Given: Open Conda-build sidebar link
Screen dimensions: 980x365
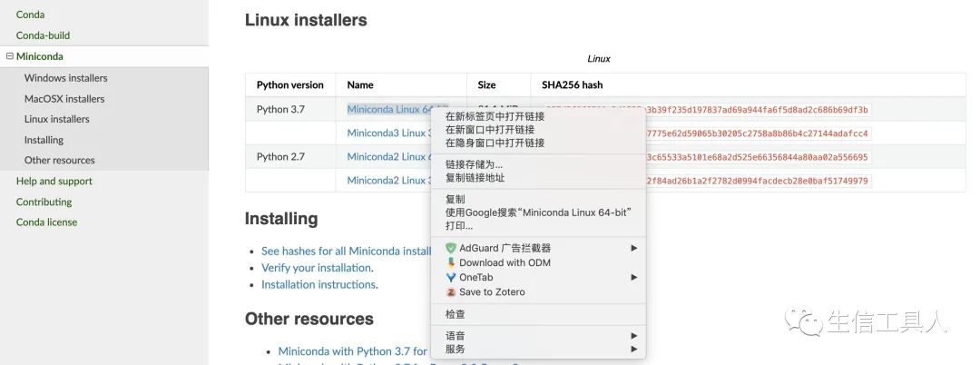Looking at the screenshot, I should (x=44, y=35).
